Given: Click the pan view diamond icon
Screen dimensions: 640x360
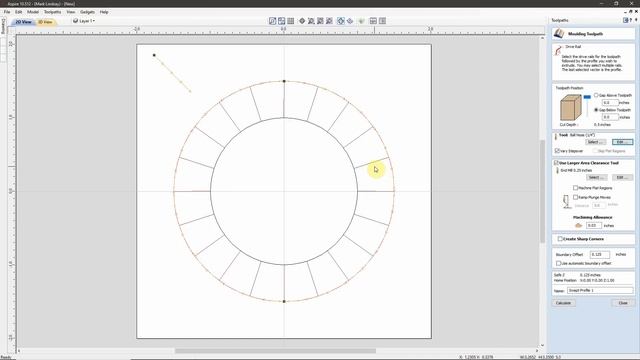Looking at the screenshot, I should click(x=302, y=21).
